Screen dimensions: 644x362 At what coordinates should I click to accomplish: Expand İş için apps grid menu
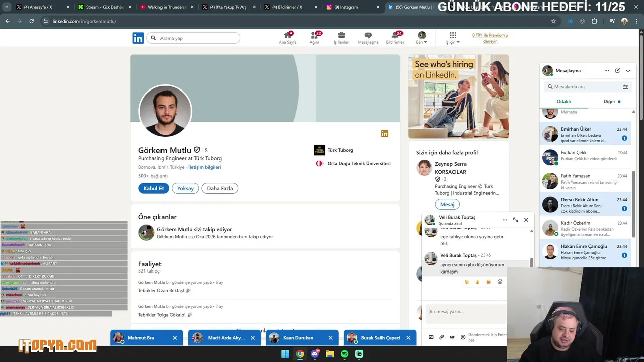pos(453,38)
